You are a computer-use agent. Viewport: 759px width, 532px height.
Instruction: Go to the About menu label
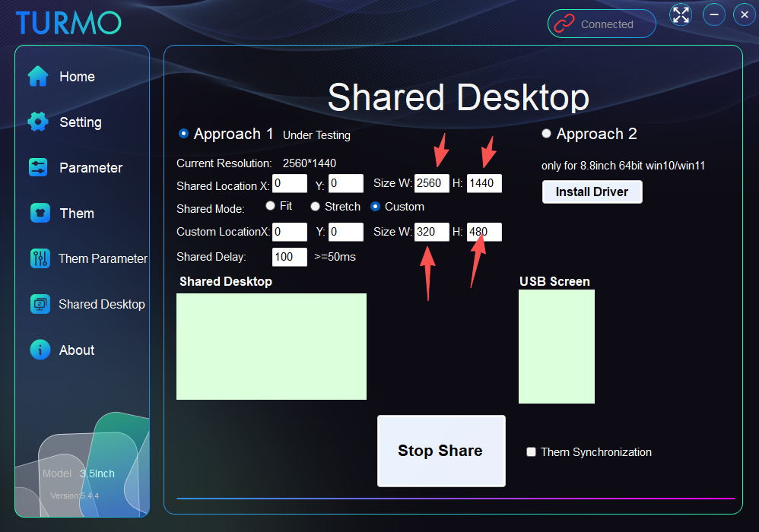tap(77, 350)
